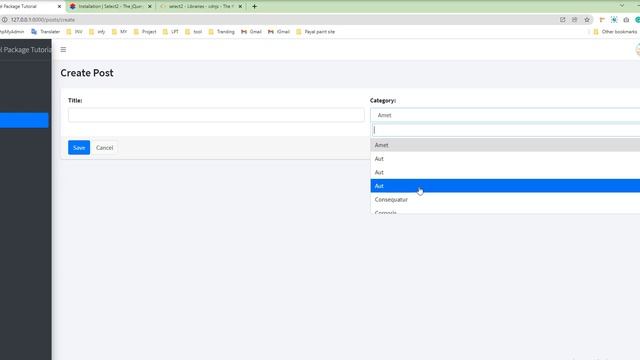Select the Consequatur option

(505, 199)
